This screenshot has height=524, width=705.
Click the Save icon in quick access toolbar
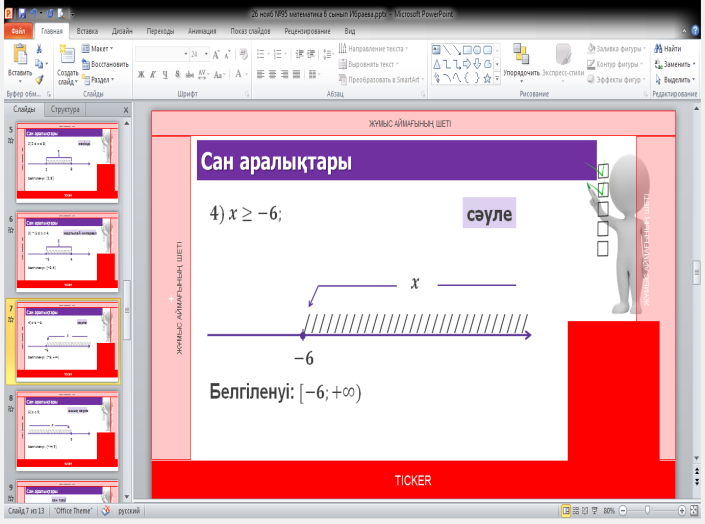(22, 13)
